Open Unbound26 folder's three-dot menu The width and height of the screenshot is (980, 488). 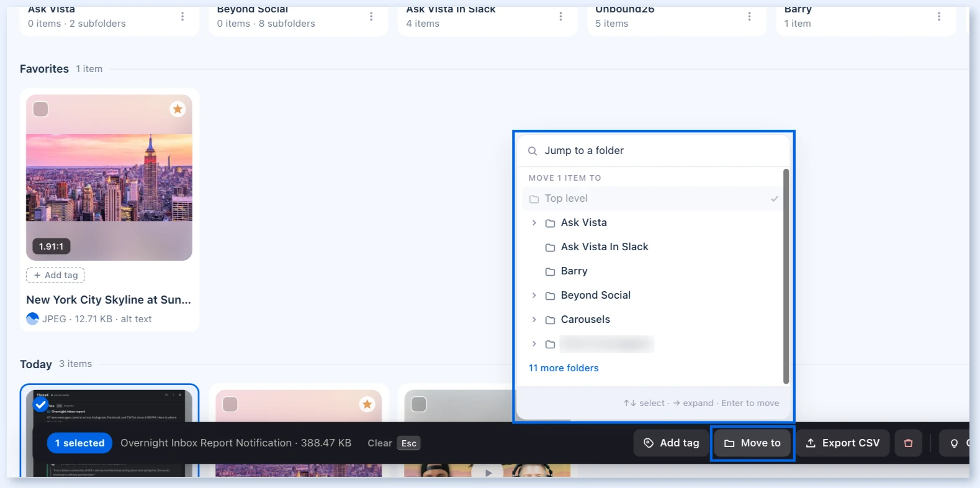(749, 17)
